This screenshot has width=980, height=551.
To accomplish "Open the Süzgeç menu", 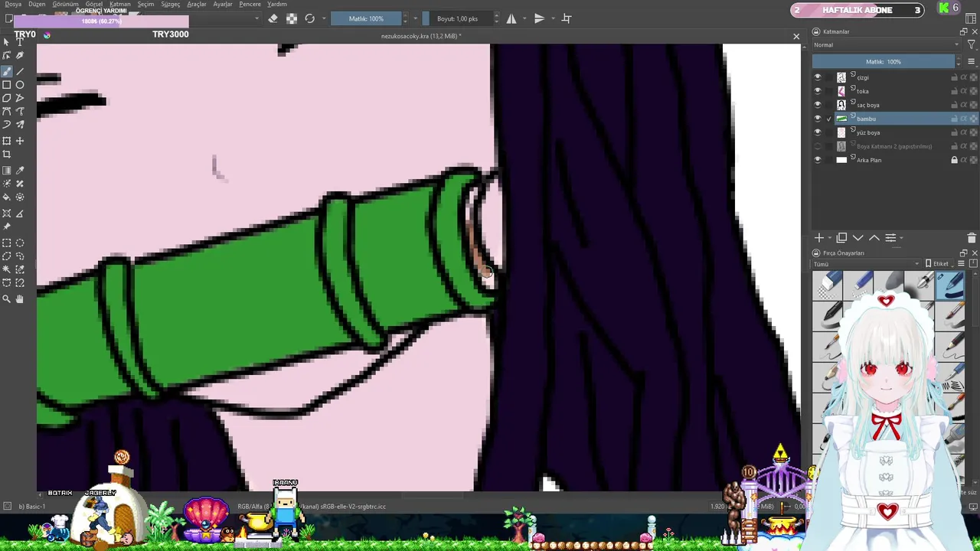I will pos(171,5).
